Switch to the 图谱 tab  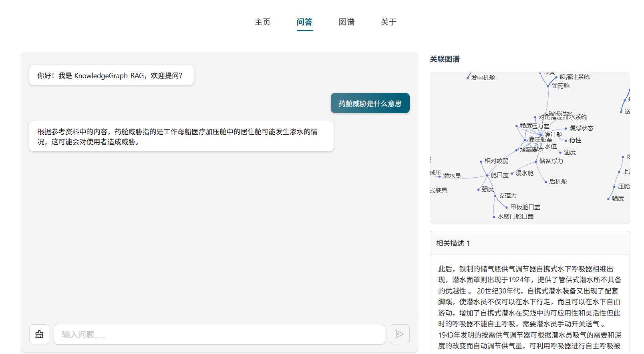(x=346, y=22)
